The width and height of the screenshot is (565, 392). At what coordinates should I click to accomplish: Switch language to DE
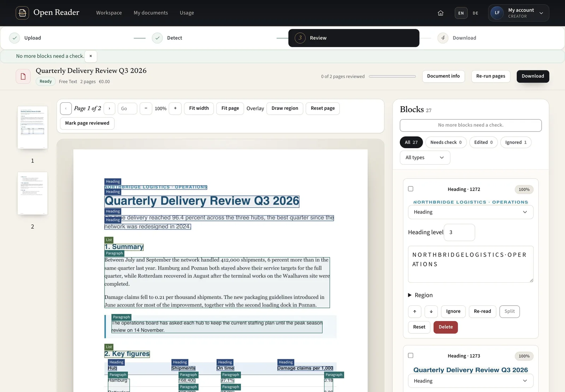click(475, 13)
